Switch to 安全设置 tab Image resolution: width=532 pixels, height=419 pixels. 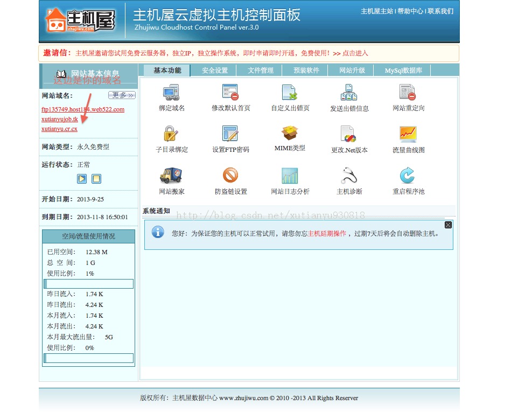(x=215, y=70)
